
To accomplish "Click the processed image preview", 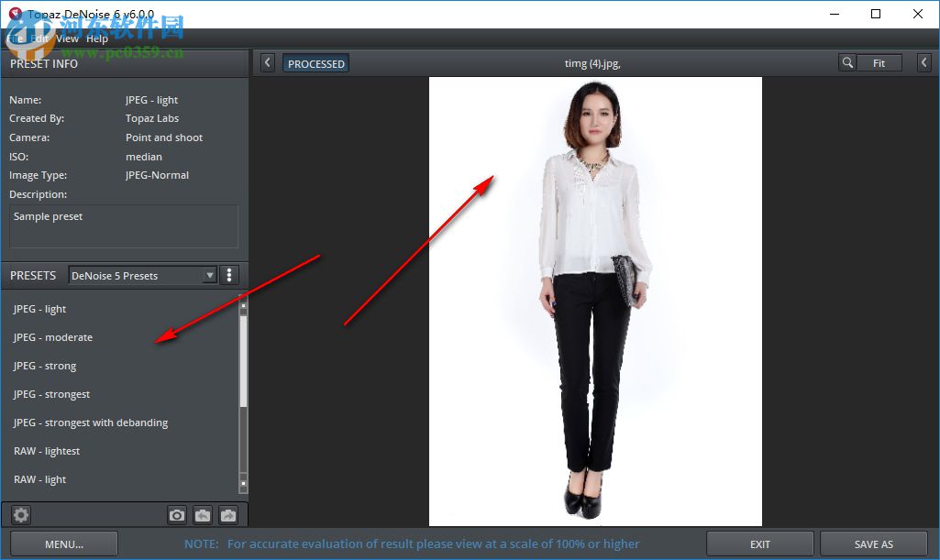I will pos(595,302).
